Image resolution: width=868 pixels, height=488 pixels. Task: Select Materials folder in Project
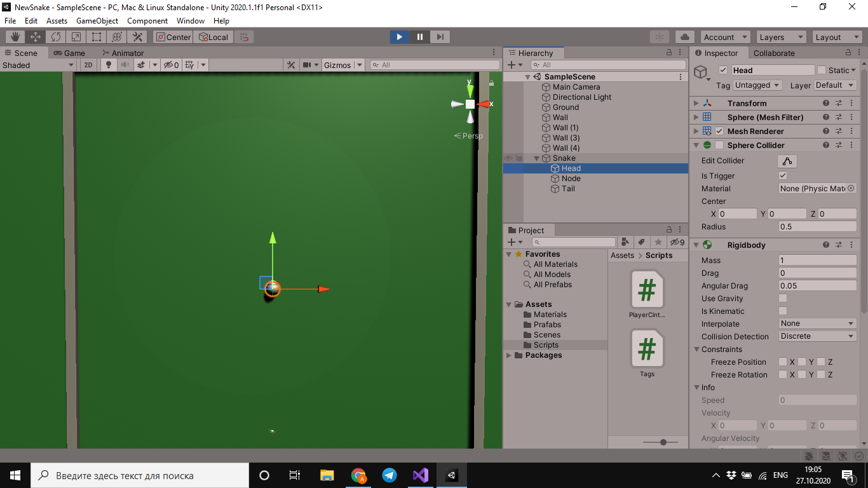[x=550, y=315]
